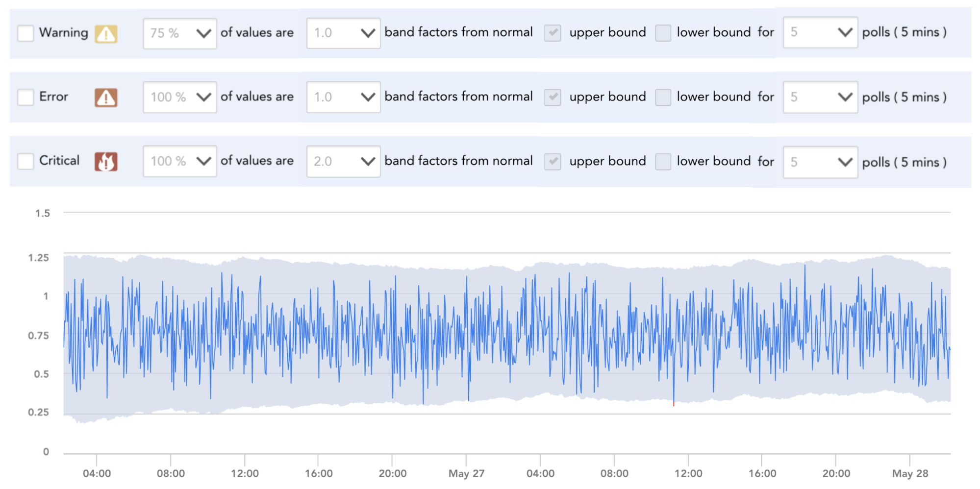Click the first 04:00 time axis label
The width and height of the screenshot is (980, 489).
97,474
